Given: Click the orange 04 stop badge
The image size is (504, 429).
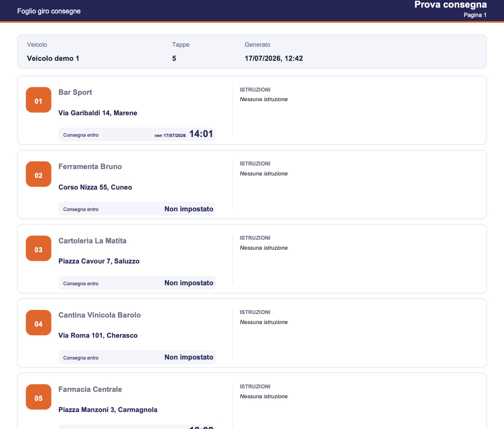Looking at the screenshot, I should (38, 323).
